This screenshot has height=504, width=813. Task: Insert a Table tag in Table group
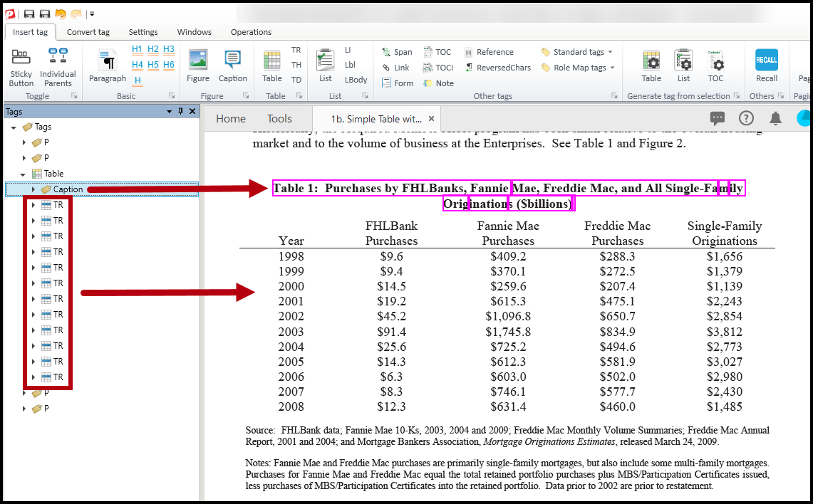(271, 65)
